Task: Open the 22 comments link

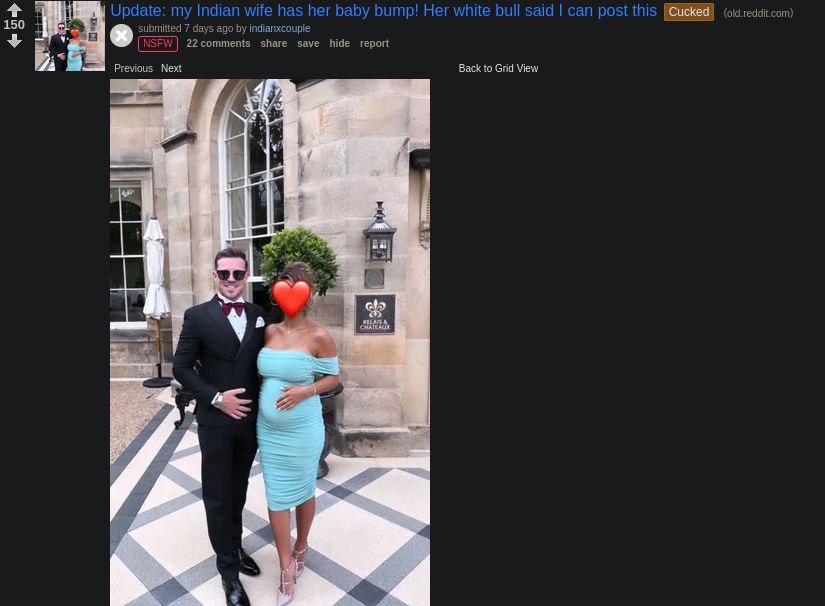Action: [218, 44]
